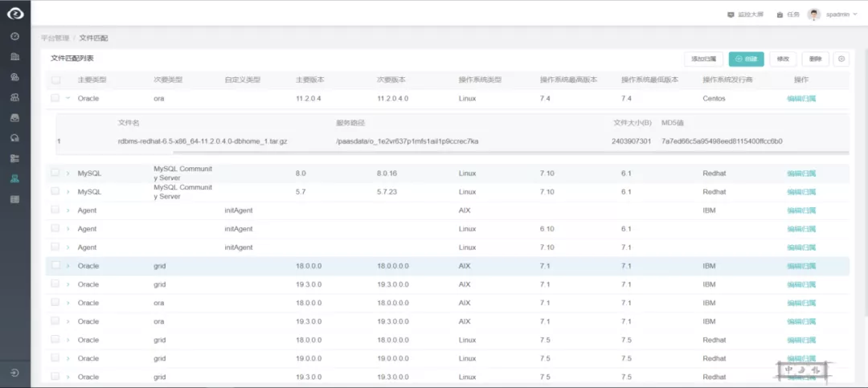This screenshot has width=868, height=388.
Task: Click the headset support icon in sidebar
Action: pos(14,137)
